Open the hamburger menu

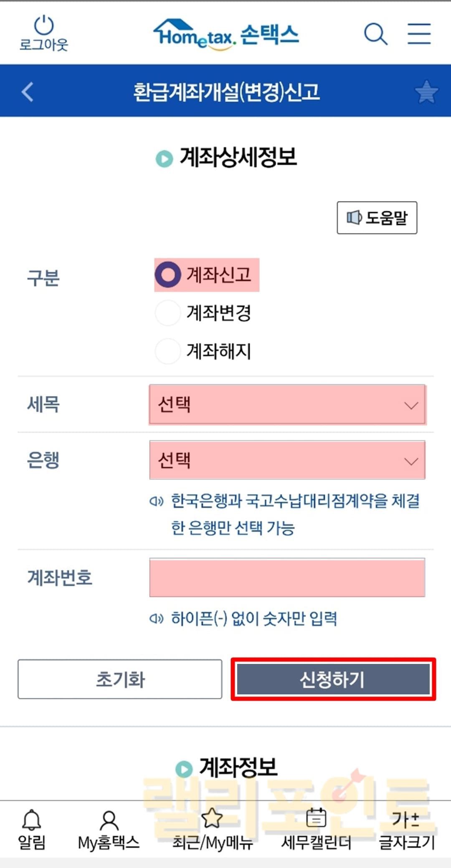(x=419, y=34)
